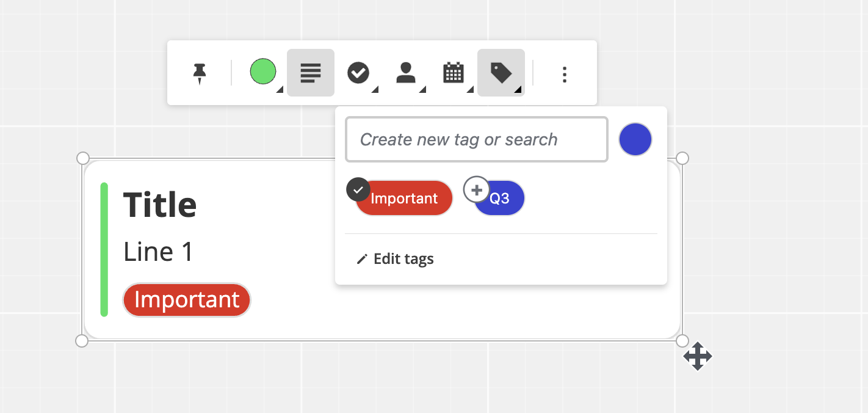Click the card's top-left resize handle

click(83, 158)
